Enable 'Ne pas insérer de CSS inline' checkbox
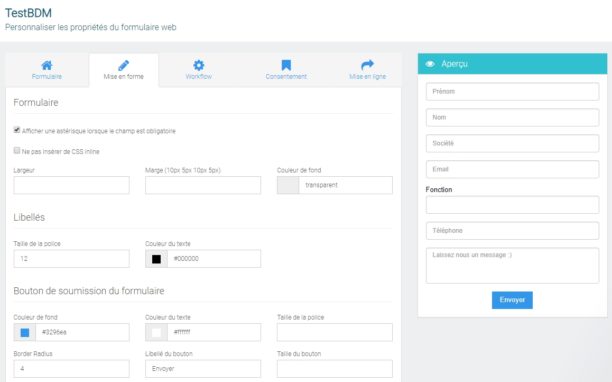612x382 pixels. (17, 150)
